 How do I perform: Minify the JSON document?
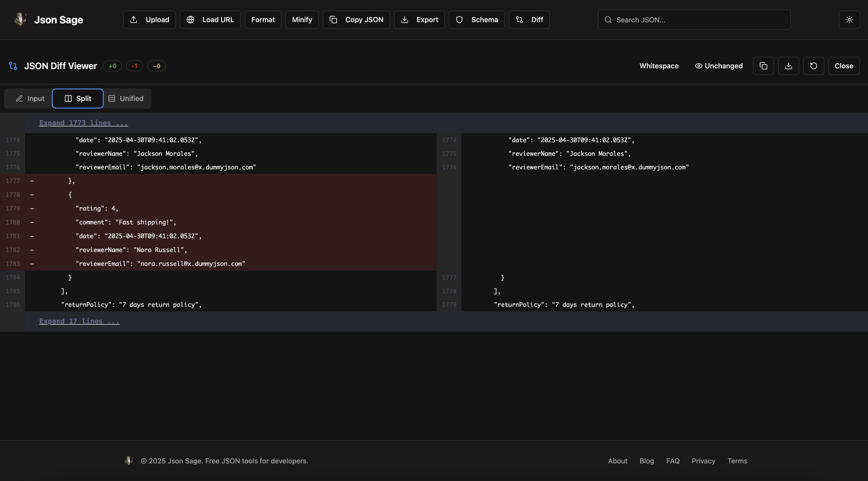click(x=302, y=20)
